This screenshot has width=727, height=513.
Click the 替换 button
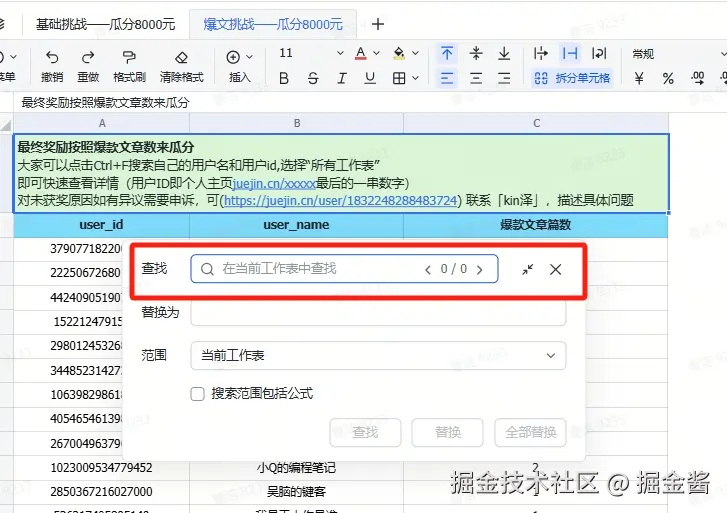click(447, 432)
